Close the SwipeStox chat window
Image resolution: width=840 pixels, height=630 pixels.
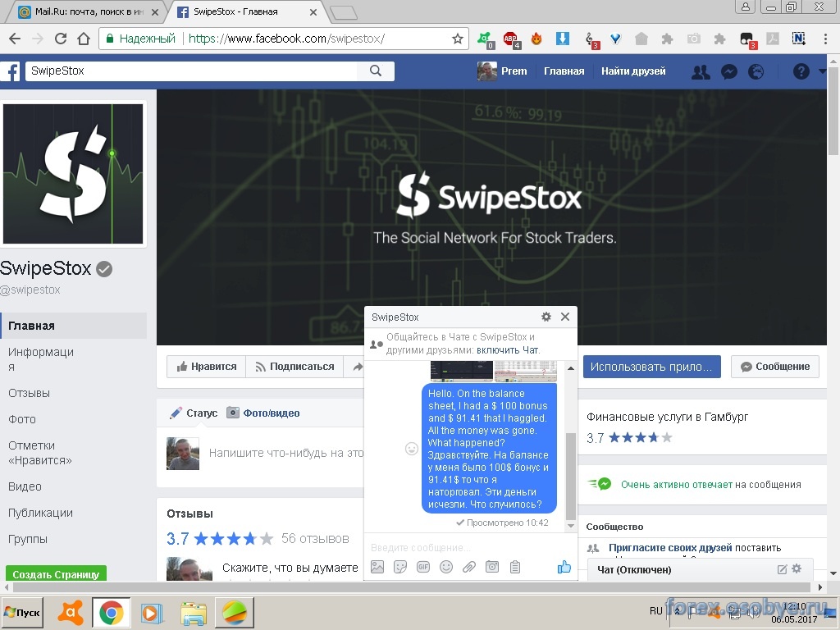[564, 317]
